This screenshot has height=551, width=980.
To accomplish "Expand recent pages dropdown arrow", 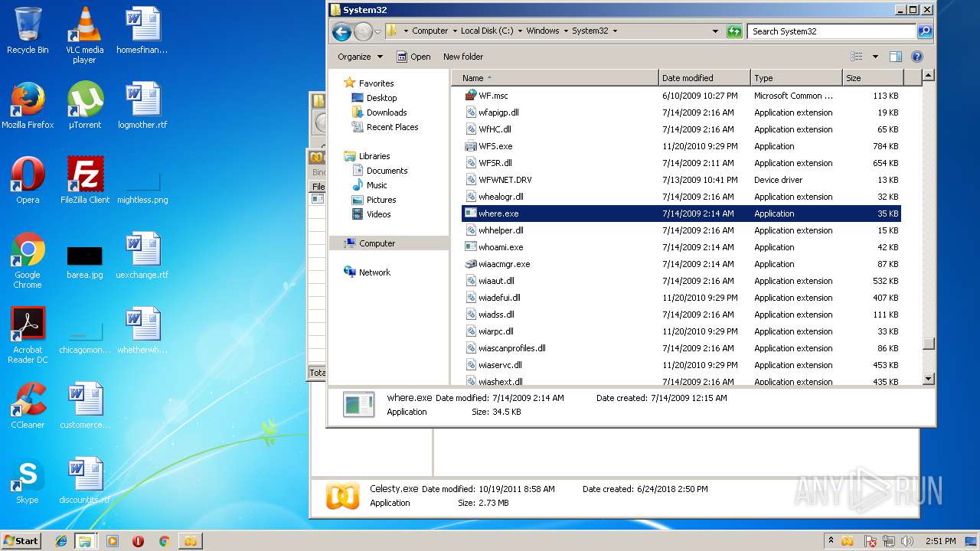I will pyautogui.click(x=377, y=32).
